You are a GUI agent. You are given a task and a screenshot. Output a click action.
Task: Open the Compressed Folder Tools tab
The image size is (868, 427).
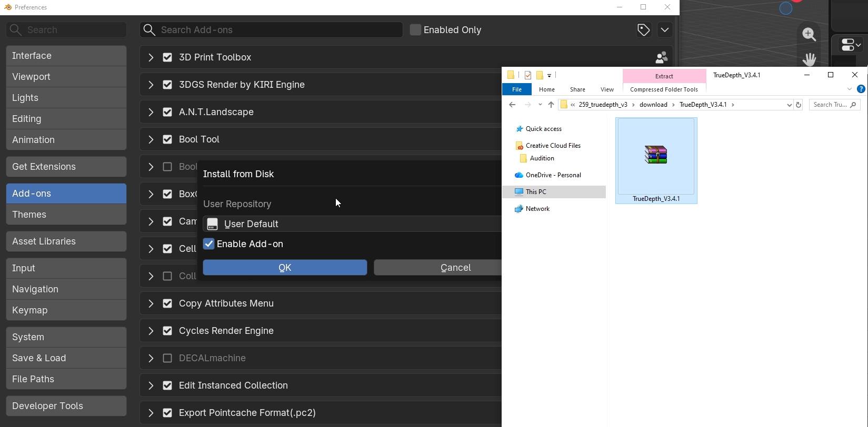pos(664,89)
